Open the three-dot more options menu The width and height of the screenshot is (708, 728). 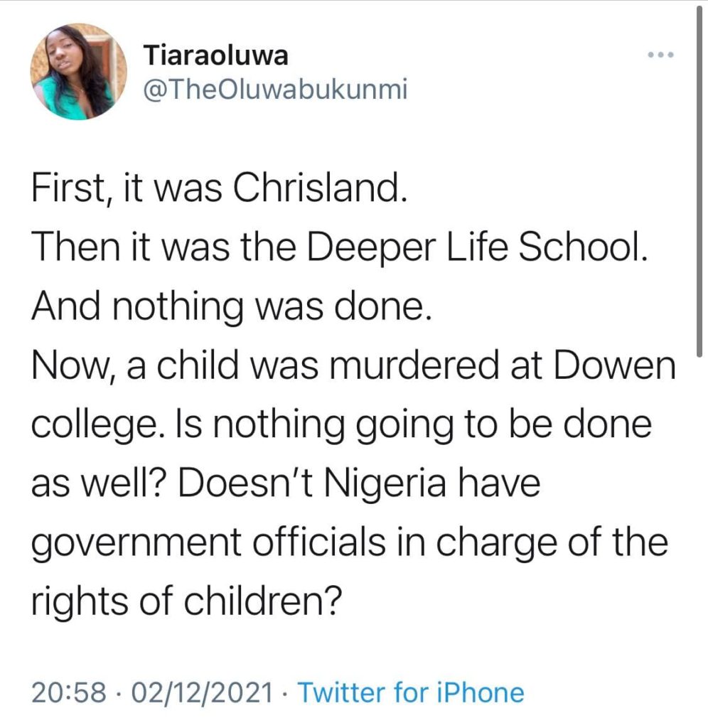pyautogui.click(x=660, y=55)
